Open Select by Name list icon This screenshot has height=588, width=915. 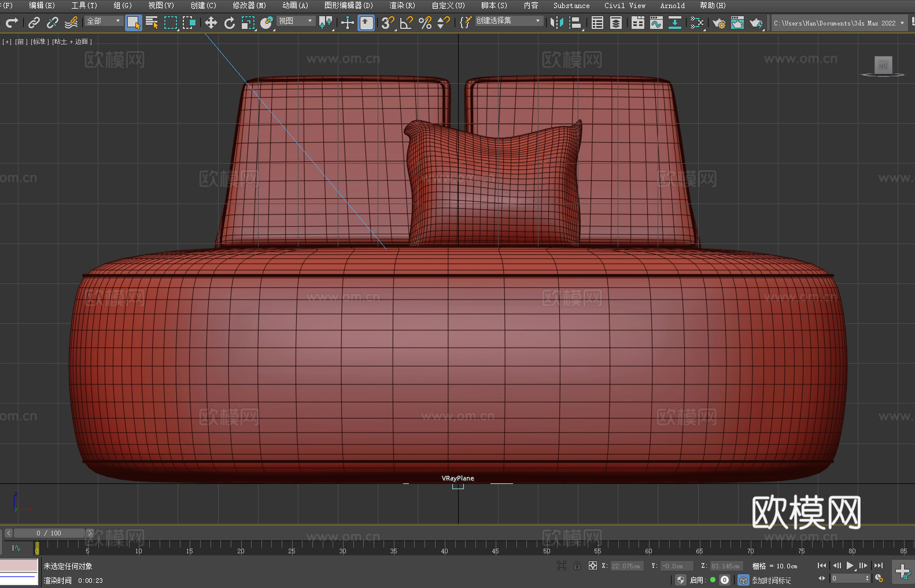point(152,23)
